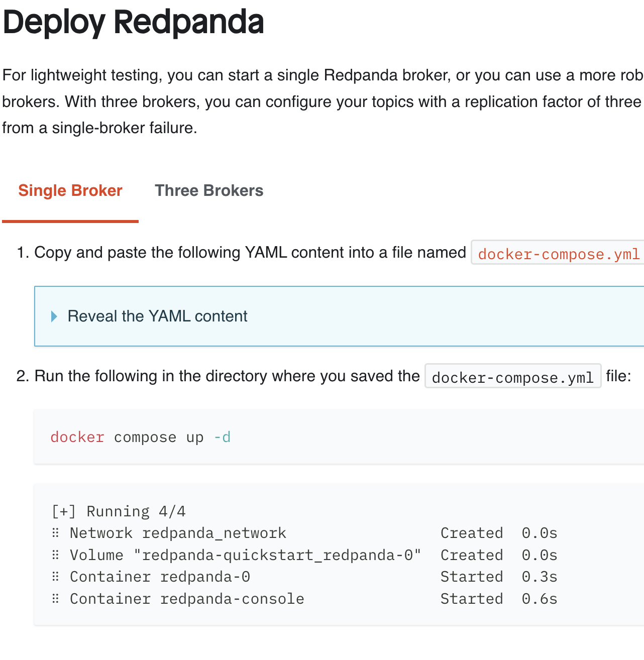
Task: Click the red docker-compose.yml filename in step 1
Action: pyautogui.click(x=559, y=254)
